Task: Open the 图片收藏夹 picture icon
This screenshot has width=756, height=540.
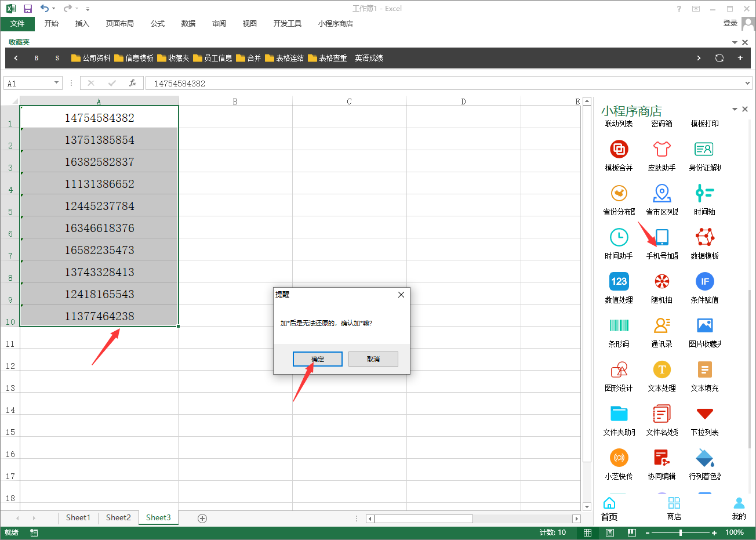Action: [704, 326]
